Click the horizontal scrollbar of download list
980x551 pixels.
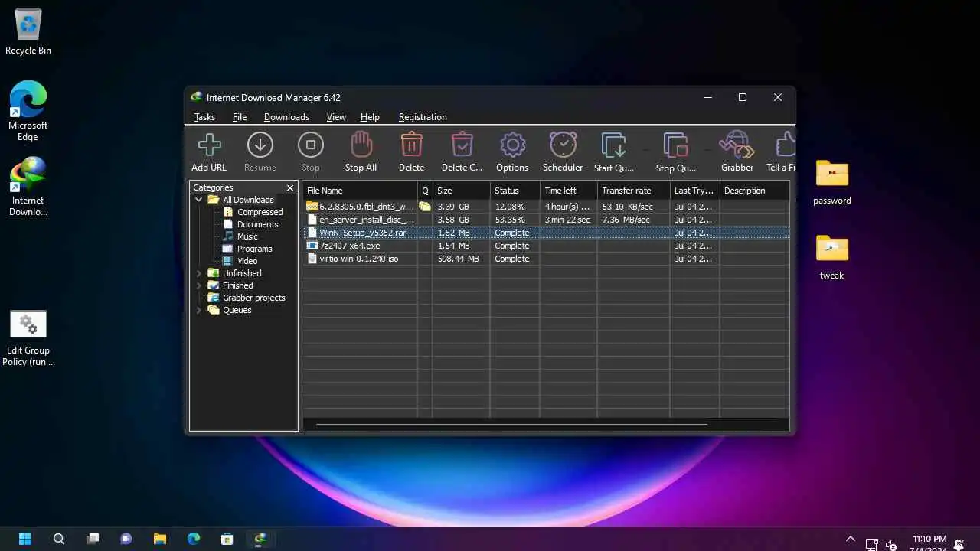tap(511, 424)
